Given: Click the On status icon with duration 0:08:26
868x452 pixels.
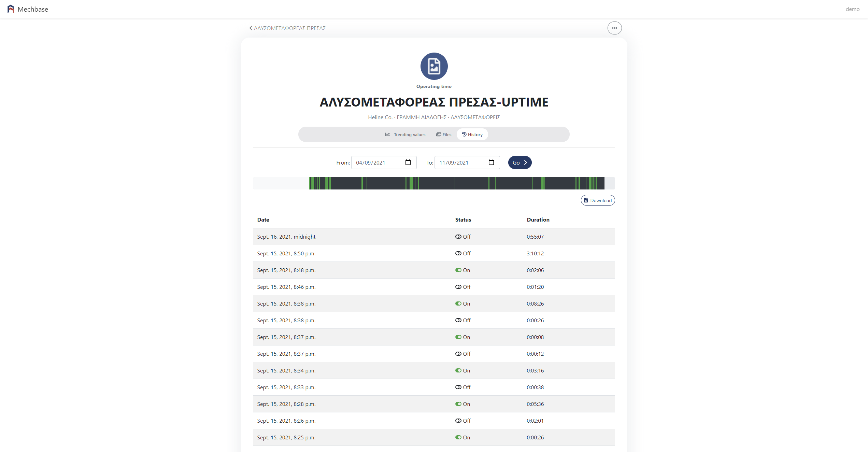Looking at the screenshot, I should (x=458, y=303).
